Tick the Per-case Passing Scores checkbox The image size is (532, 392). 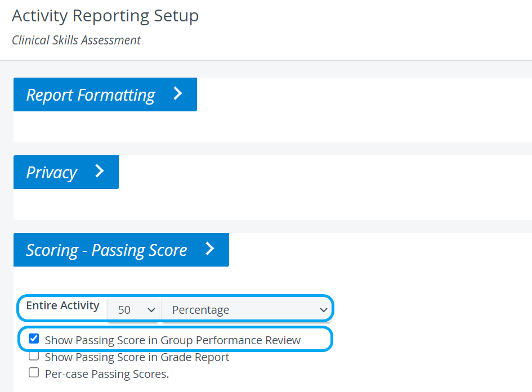click(34, 372)
